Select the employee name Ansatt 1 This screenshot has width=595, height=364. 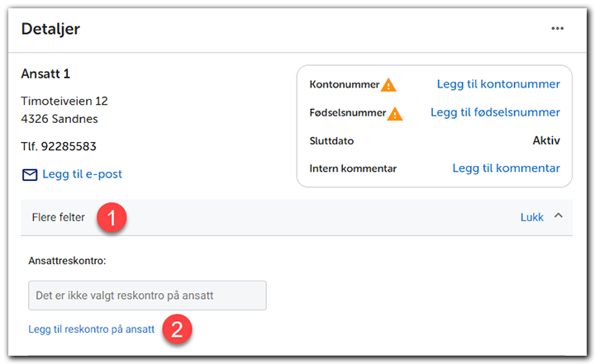click(x=47, y=73)
